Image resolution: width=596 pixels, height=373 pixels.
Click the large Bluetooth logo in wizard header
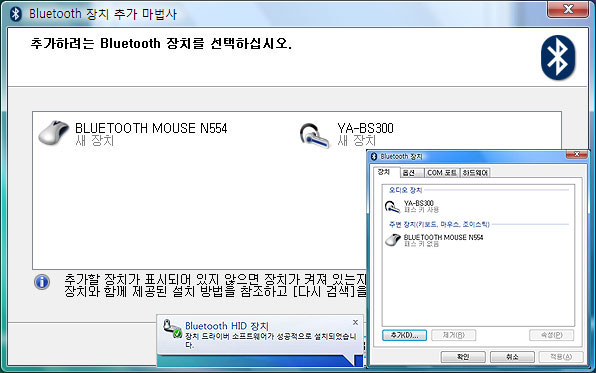click(x=558, y=58)
